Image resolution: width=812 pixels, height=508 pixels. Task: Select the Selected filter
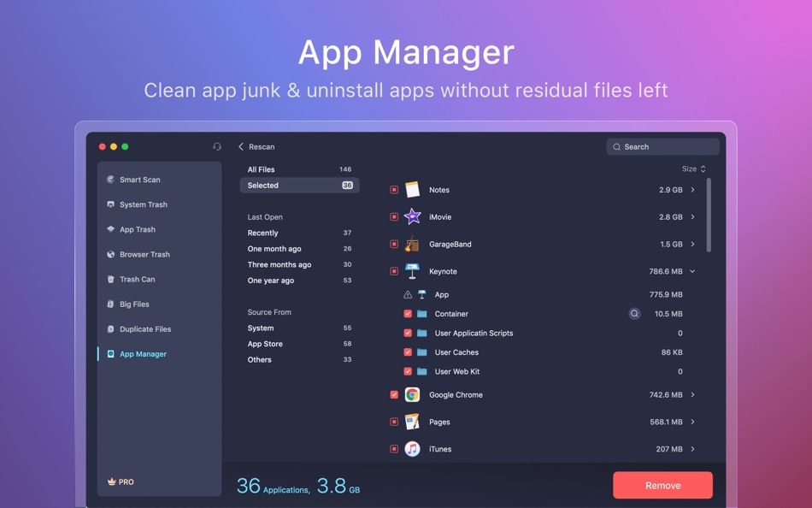299,185
